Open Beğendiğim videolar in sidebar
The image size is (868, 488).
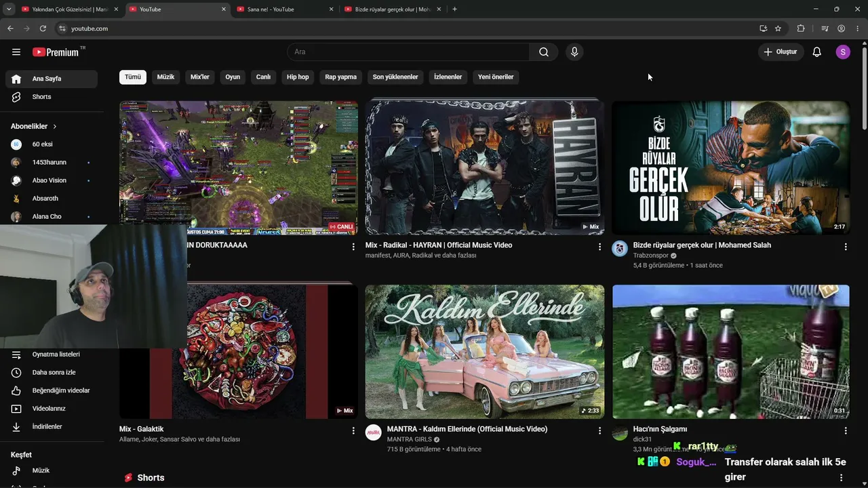[x=52, y=390]
